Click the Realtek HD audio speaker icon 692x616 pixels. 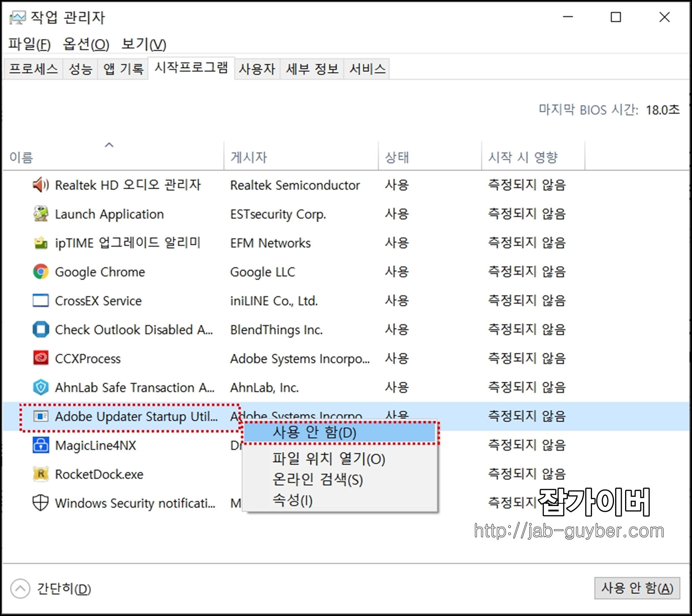click(x=40, y=185)
